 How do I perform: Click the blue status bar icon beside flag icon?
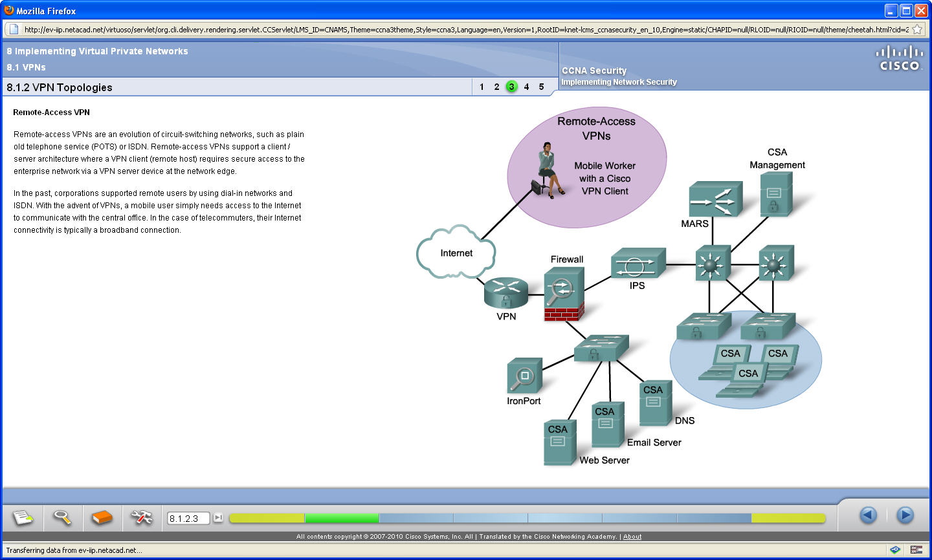[895, 550]
